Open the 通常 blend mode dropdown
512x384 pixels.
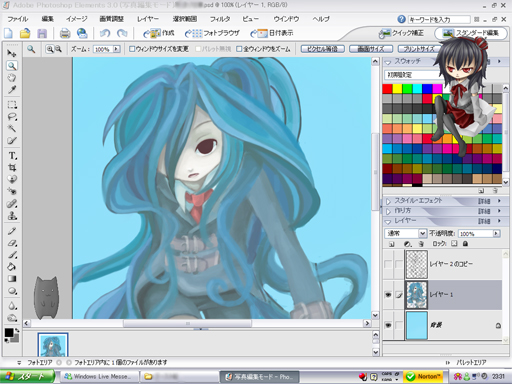[422, 233]
